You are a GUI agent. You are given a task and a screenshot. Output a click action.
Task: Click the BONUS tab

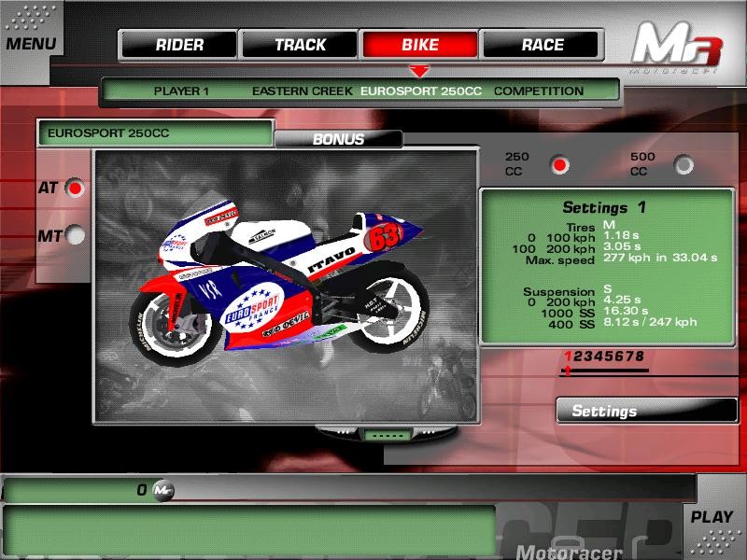338,139
